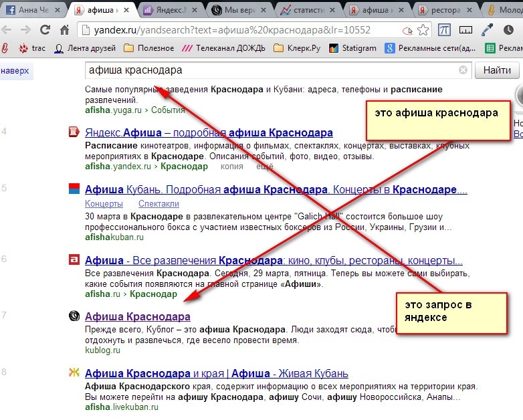523x420 pixels.
Task: Click the Afisha Kuban result favicon
Action: coord(74,189)
